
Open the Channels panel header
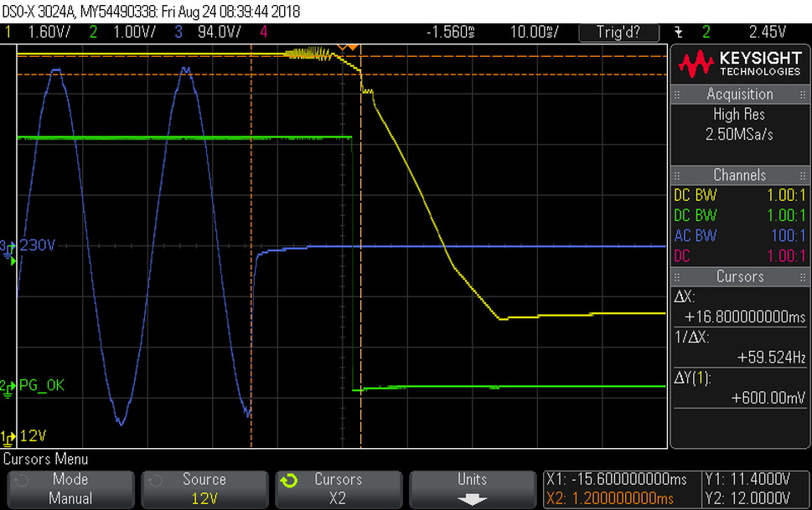tap(740, 175)
